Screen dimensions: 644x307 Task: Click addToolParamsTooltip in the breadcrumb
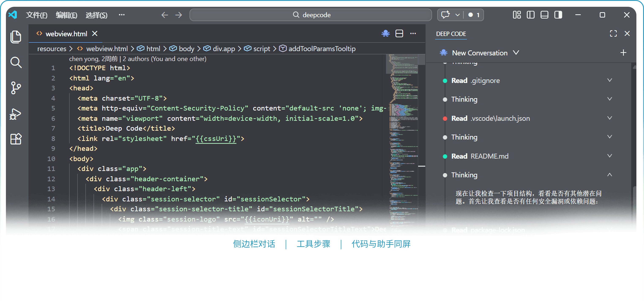322,49
